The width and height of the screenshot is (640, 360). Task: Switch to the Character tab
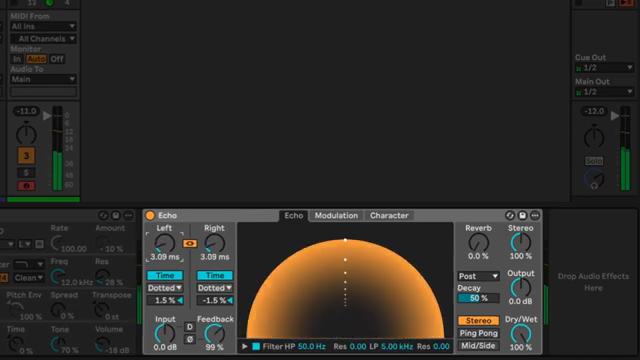(x=389, y=216)
